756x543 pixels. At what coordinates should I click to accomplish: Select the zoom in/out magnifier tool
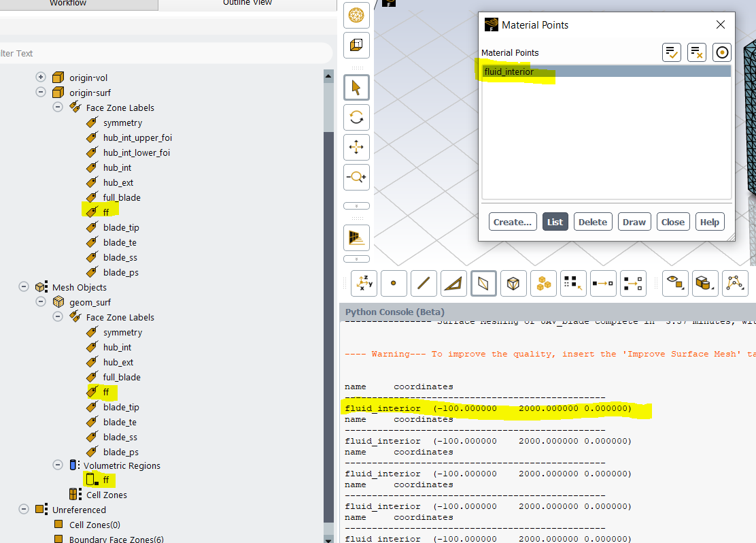click(356, 177)
